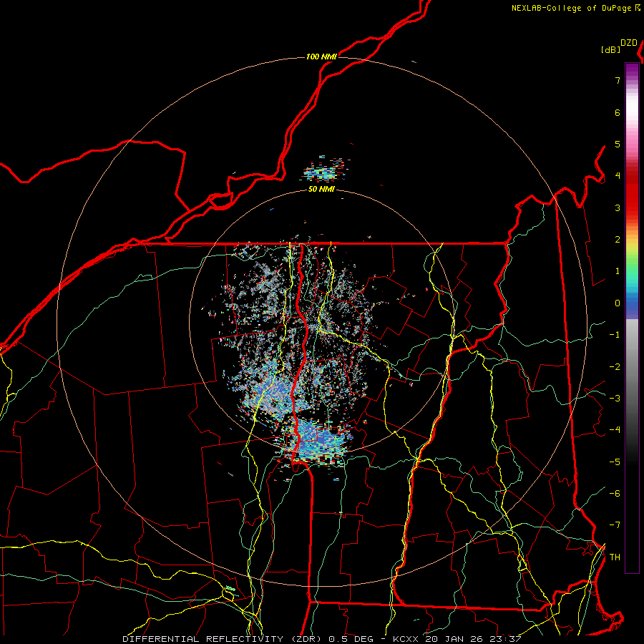Click the -4 value on color scale
Viewport: 644px width, 644px height.
[x=615, y=430]
